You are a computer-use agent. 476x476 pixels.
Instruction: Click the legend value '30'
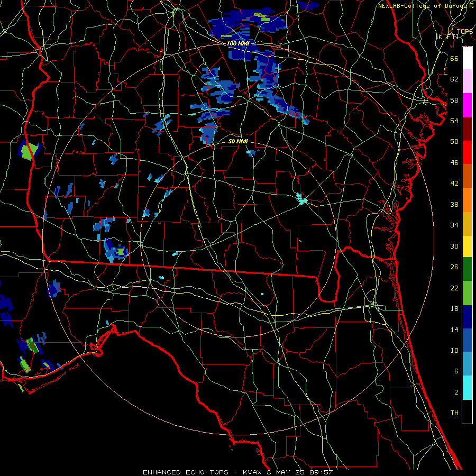pyautogui.click(x=454, y=246)
